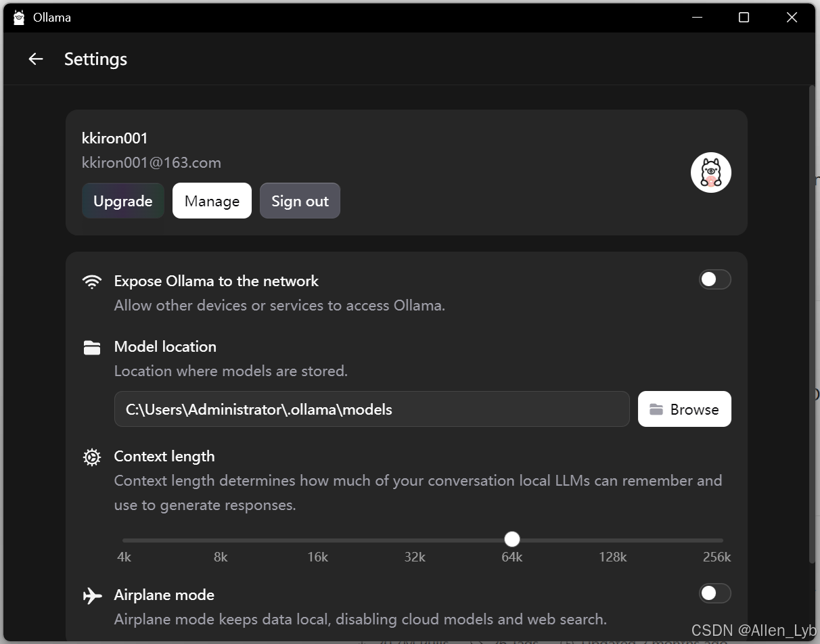Go back using the arrow beside Settings
820x644 pixels.
(x=36, y=60)
